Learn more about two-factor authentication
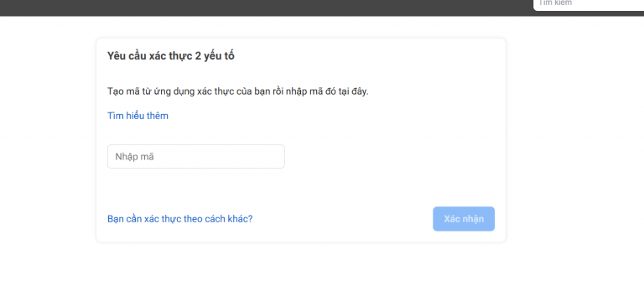This screenshot has height=302, width=644. pos(138,116)
